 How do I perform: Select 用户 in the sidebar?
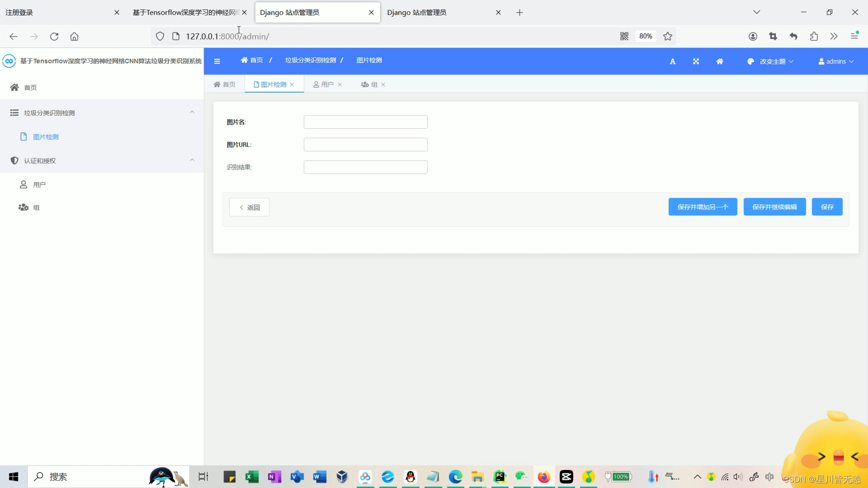click(39, 185)
